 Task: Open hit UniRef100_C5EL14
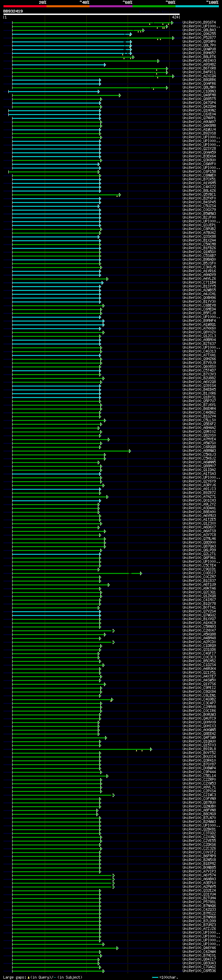(x=199, y=776)
